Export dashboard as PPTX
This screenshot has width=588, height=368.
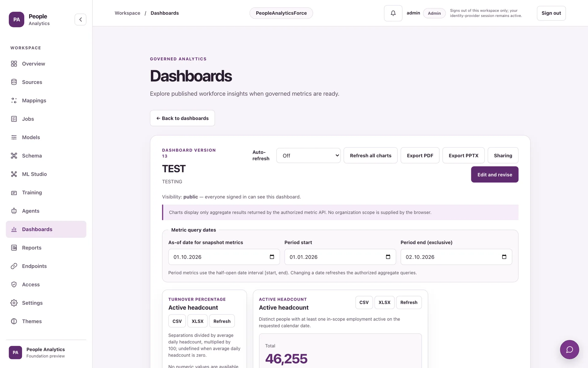click(463, 155)
